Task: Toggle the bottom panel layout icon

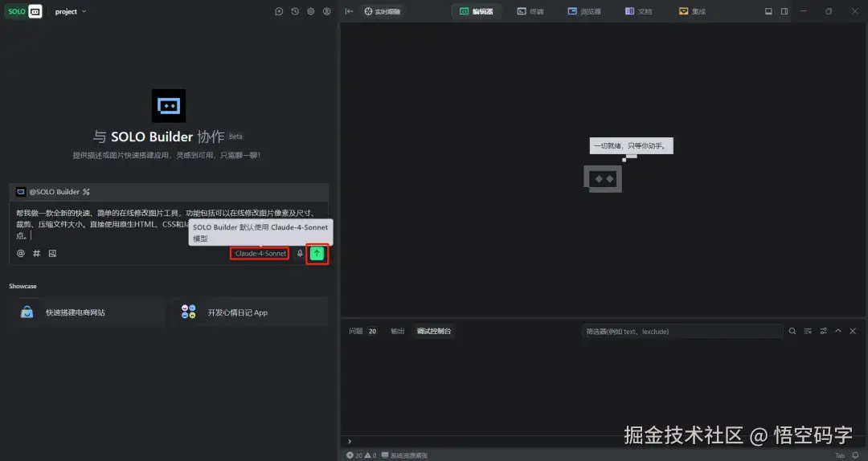Action: 768,11
